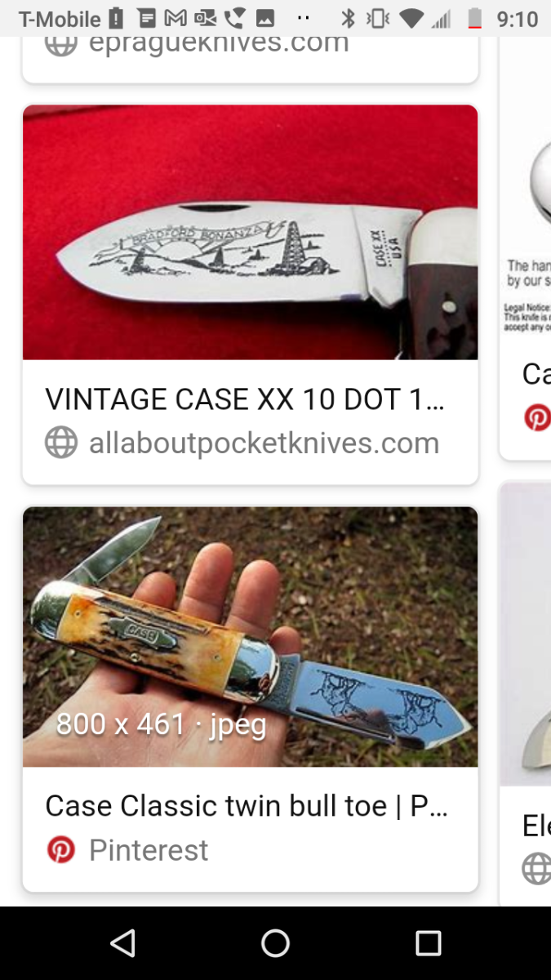This screenshot has height=980, width=551.
Task: Tap the Android home circle button
Action: pyautogui.click(x=275, y=943)
